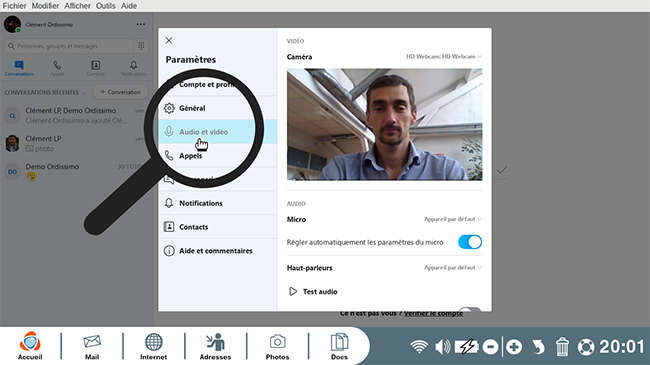Open the Caméra HD Webcam dropdown
The width and height of the screenshot is (650, 365).
(444, 56)
